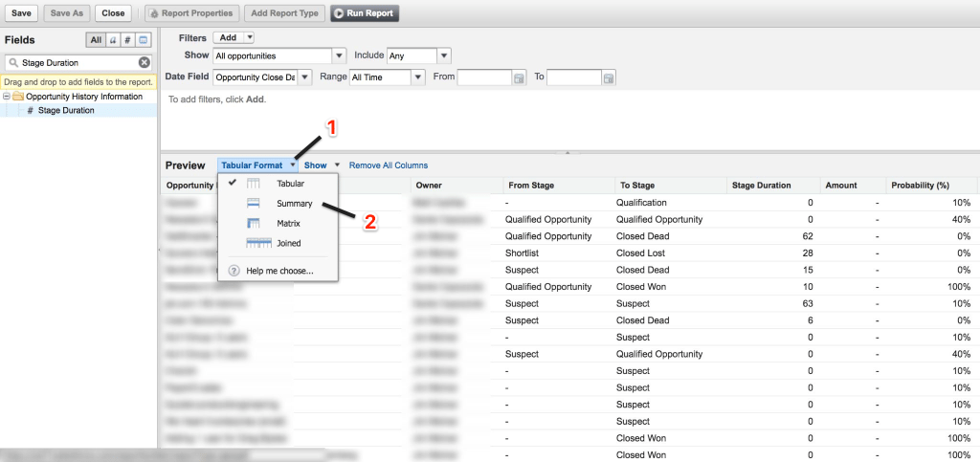The height and width of the screenshot is (462, 980).
Task: Click the Add filter button
Action: pyautogui.click(x=228, y=37)
